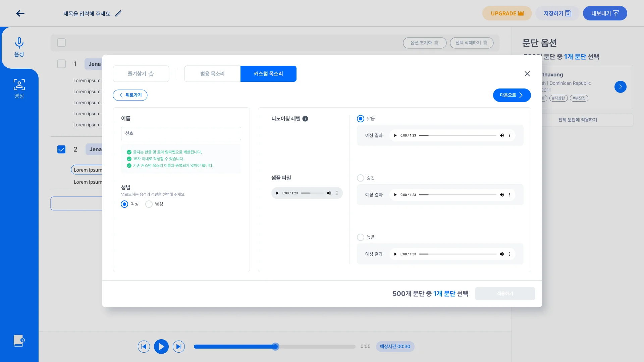Play the sample file audio
644x362 pixels.
277,193
